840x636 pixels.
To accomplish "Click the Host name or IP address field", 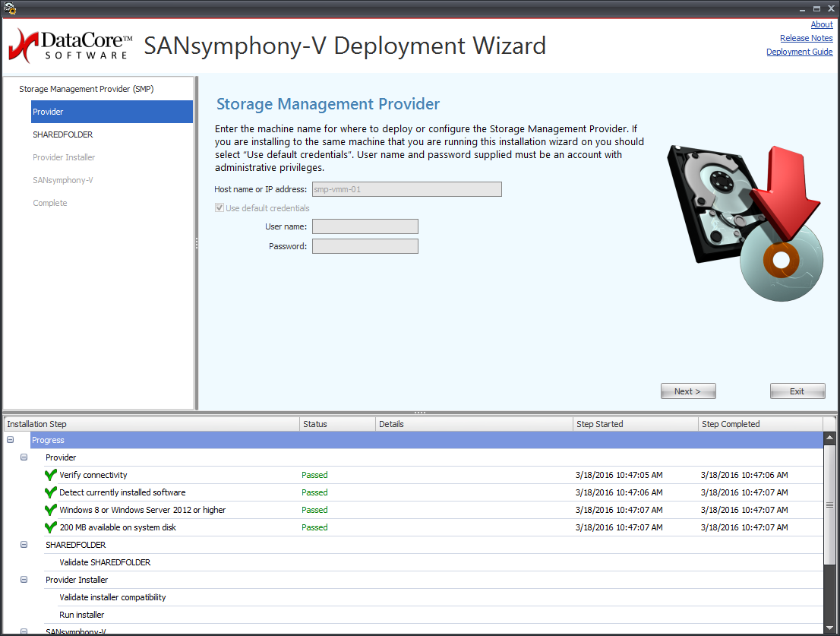I will pyautogui.click(x=406, y=189).
